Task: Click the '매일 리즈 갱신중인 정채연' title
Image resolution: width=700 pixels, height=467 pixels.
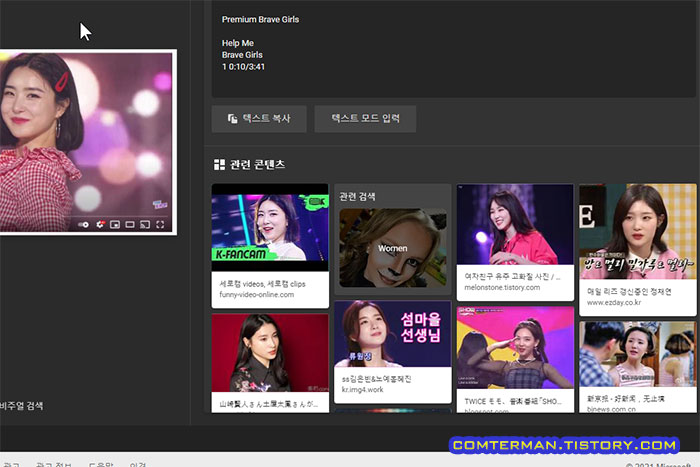Action: click(x=629, y=292)
